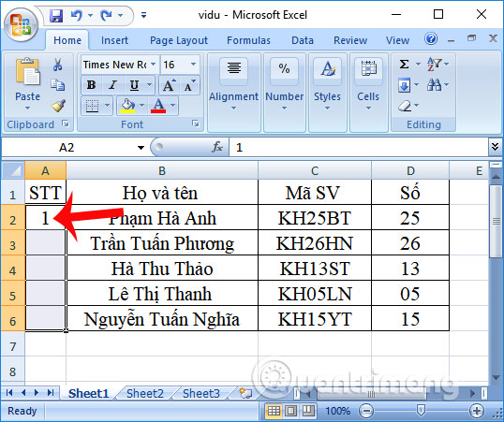Switch to Sheet2 tab
Screen dimensions: 504x422
(145, 393)
